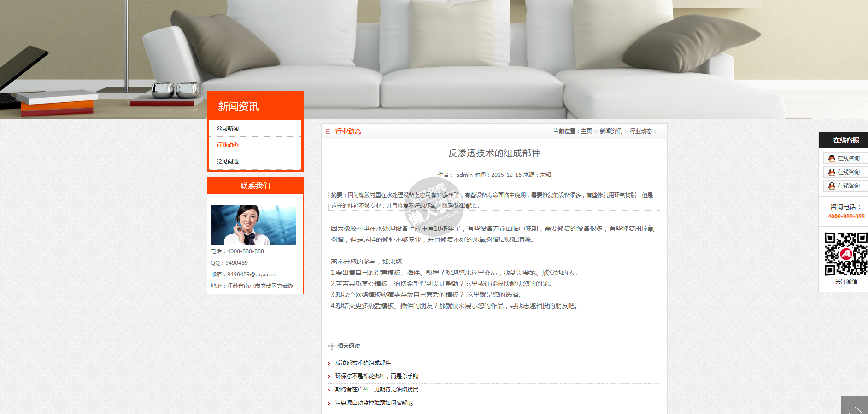Click the 行业动态 breadcrumb link

pos(641,131)
